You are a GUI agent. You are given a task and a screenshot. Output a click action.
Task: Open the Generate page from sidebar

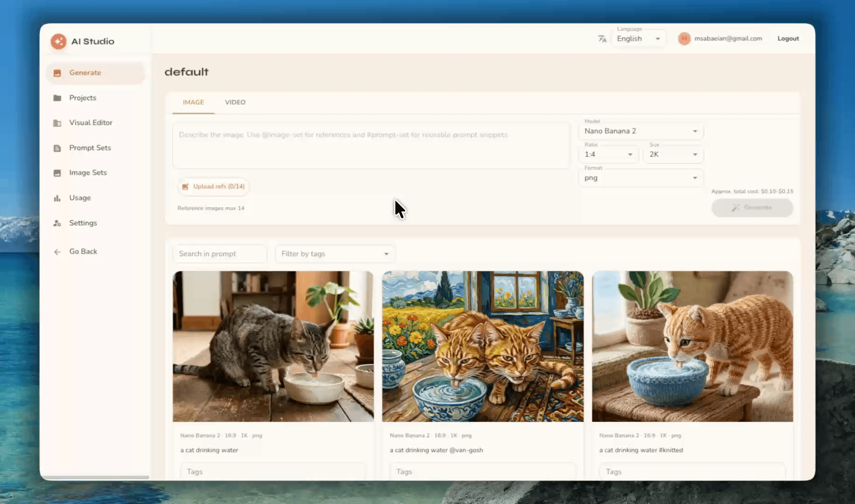coord(96,73)
